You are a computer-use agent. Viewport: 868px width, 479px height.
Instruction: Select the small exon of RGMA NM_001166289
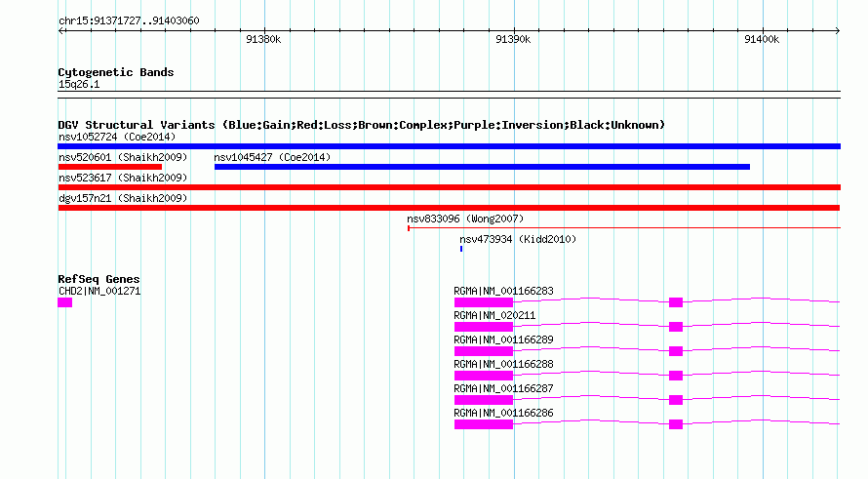[676, 351]
